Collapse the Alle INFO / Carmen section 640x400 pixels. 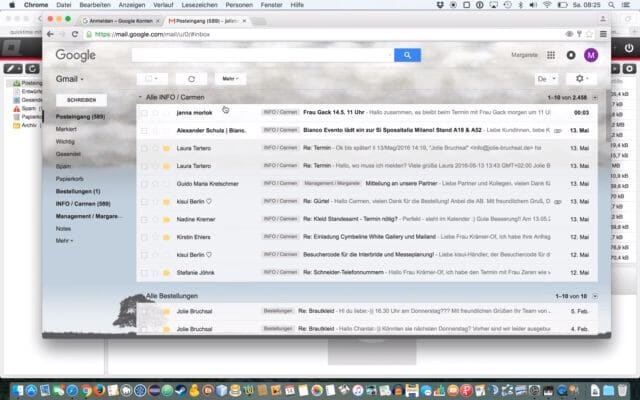tap(140, 98)
